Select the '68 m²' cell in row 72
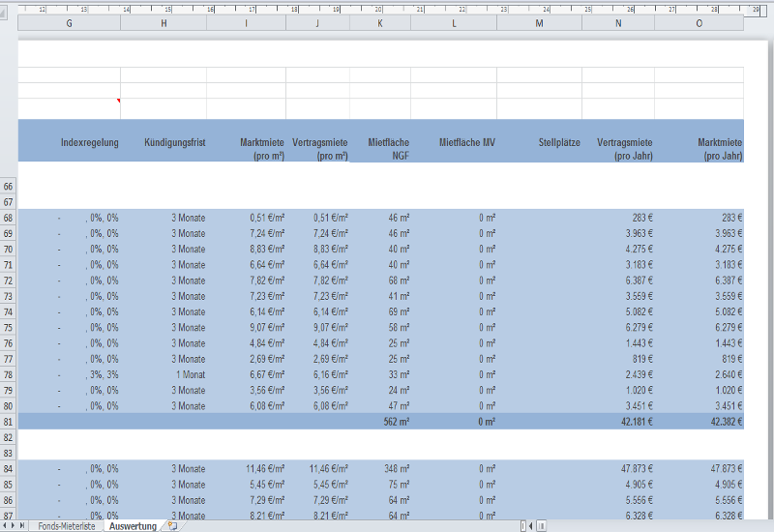The width and height of the screenshot is (774, 532). point(380,281)
